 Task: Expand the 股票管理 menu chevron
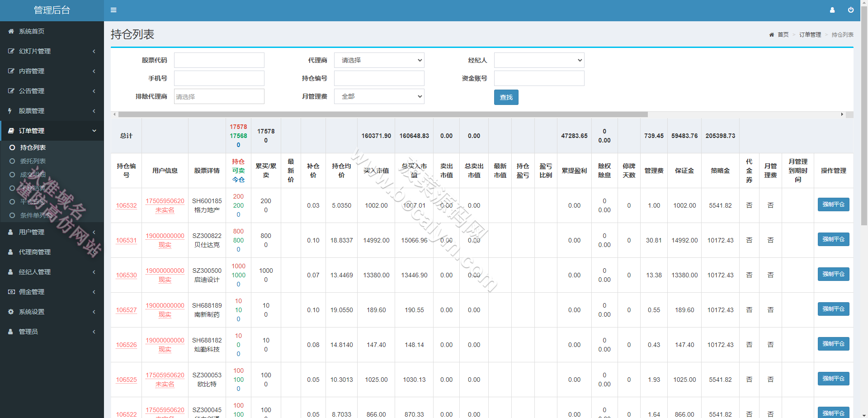coord(94,111)
